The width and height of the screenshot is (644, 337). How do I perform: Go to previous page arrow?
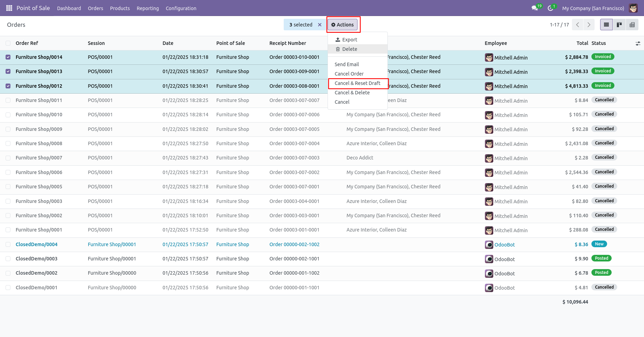click(578, 25)
